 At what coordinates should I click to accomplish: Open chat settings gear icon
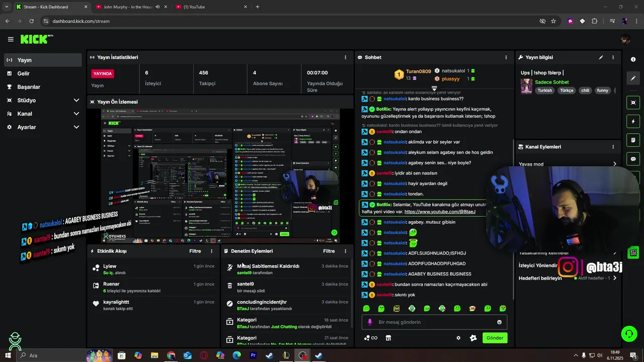click(458, 338)
